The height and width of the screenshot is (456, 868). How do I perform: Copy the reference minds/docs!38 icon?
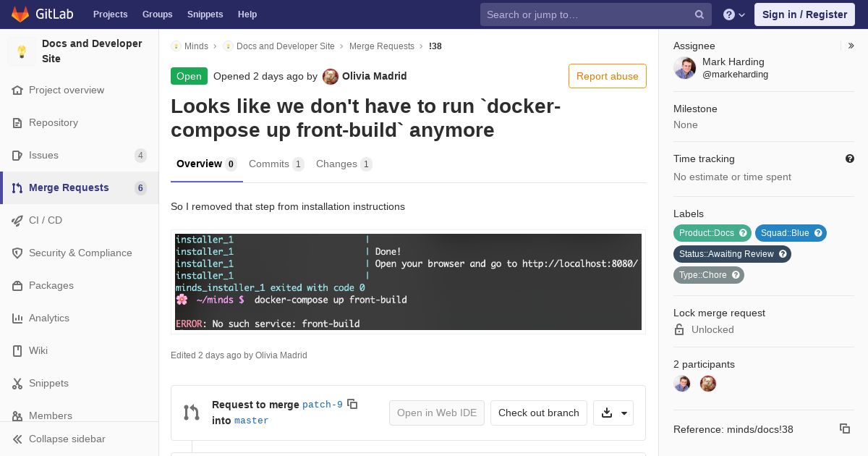[x=844, y=428]
